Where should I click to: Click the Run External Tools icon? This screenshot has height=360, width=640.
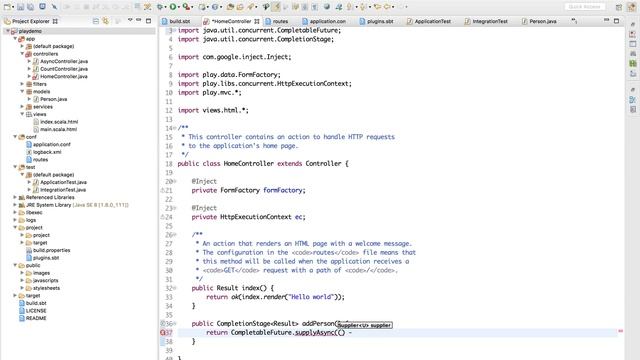(186, 7)
